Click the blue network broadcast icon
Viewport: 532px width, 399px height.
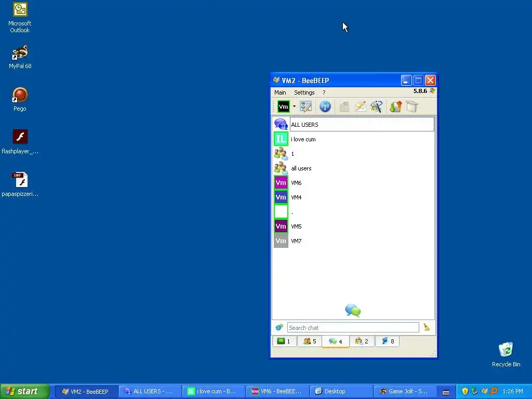click(325, 107)
